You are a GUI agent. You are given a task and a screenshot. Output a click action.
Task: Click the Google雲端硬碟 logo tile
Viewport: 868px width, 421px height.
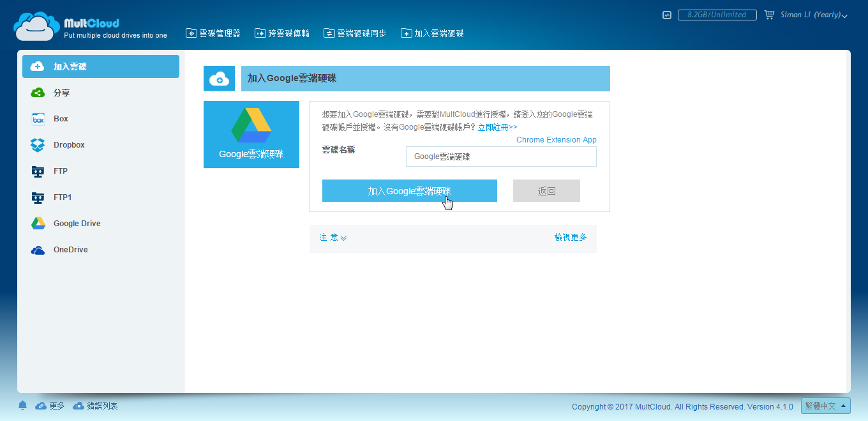(x=251, y=134)
